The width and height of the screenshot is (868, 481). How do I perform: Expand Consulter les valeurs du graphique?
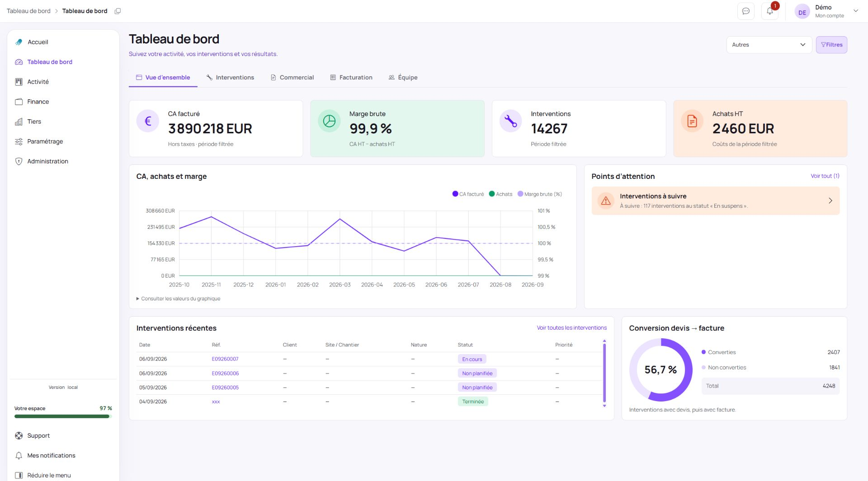(178, 299)
